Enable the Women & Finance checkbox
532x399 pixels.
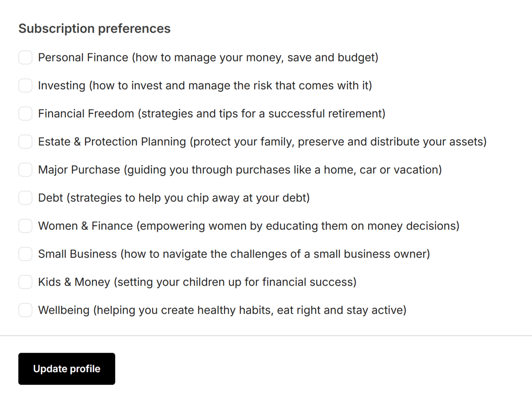[x=25, y=226]
